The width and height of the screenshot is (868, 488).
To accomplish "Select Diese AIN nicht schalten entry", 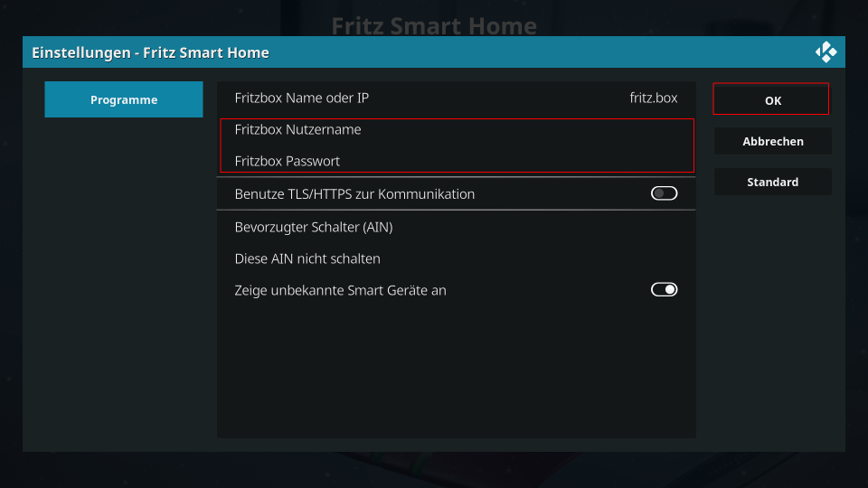I will [456, 259].
